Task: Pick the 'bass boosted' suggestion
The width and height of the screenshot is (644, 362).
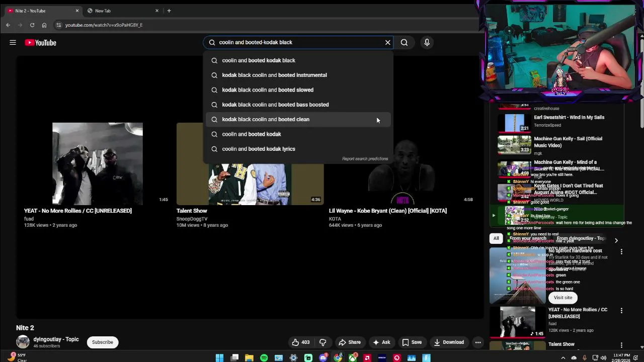Action: tap(298, 105)
